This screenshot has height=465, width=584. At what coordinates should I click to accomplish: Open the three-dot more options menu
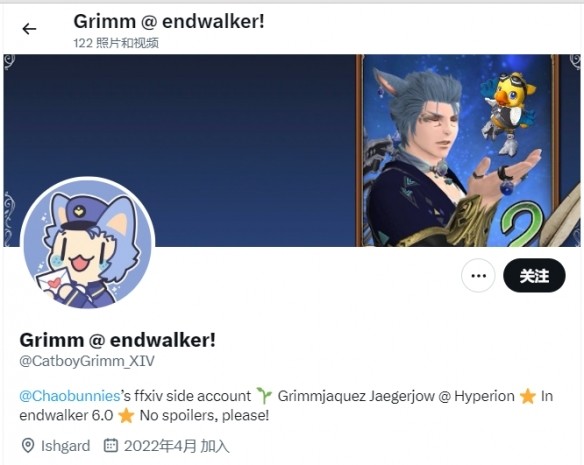tap(478, 276)
